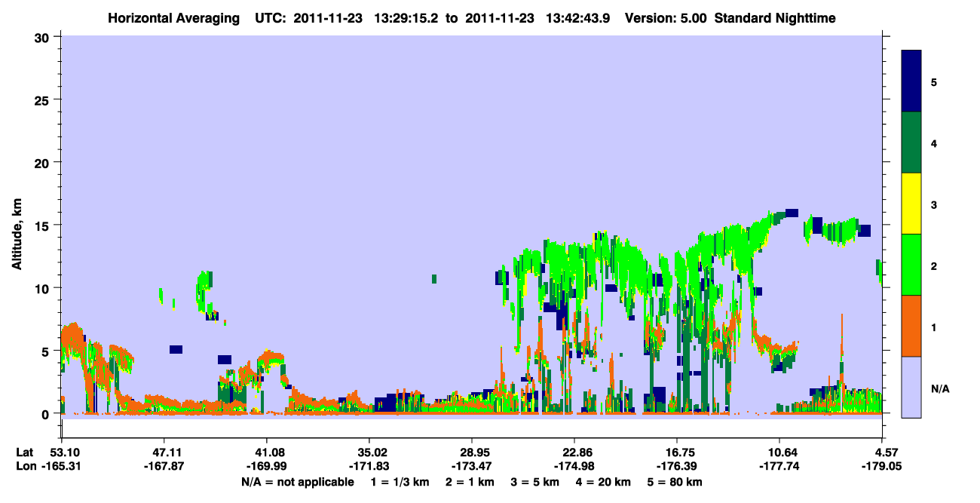Click the dark green color bar segment labeled 4
Image resolution: width=980 pixels, height=503 pixels.
[x=911, y=143]
